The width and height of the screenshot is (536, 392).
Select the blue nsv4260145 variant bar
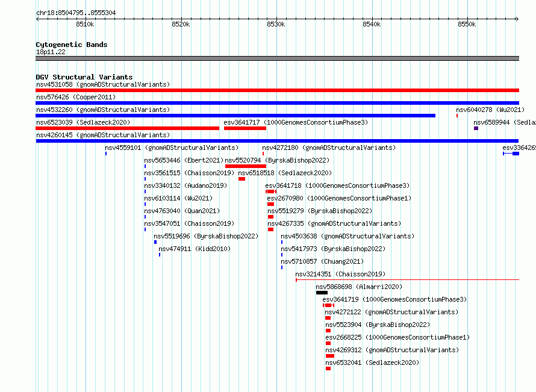pos(277,141)
